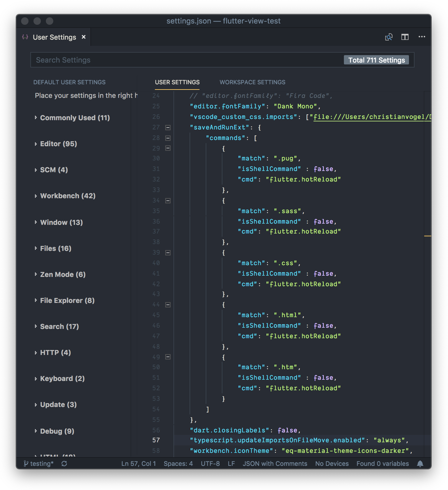Collapse the saveAndRunExt fold on line 27
The width and height of the screenshot is (448, 490).
(168, 128)
